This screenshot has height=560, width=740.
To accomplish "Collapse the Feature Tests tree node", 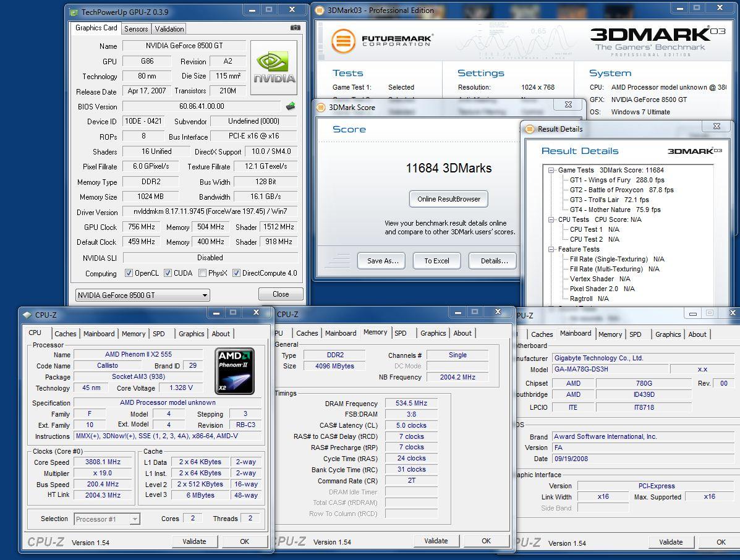I will [x=551, y=249].
